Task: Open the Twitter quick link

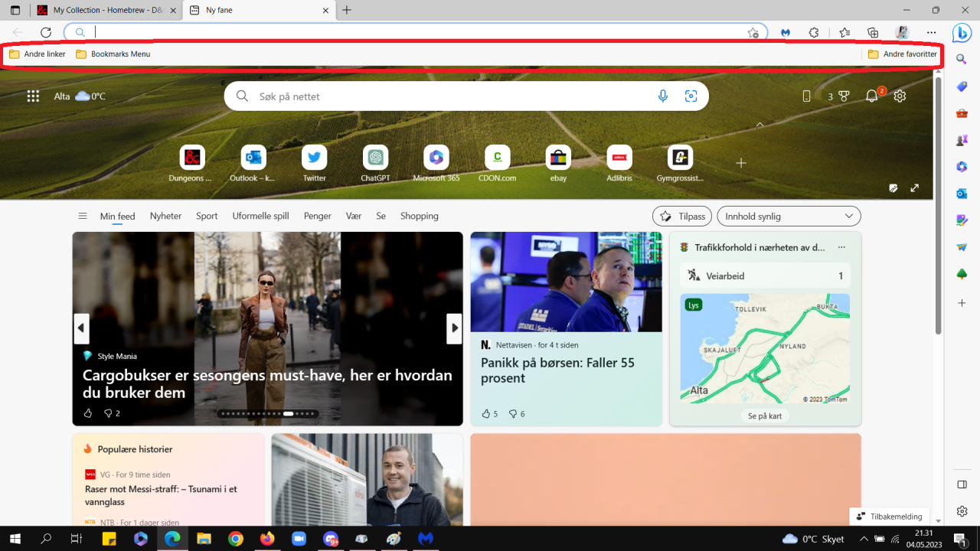Action: pos(314,158)
